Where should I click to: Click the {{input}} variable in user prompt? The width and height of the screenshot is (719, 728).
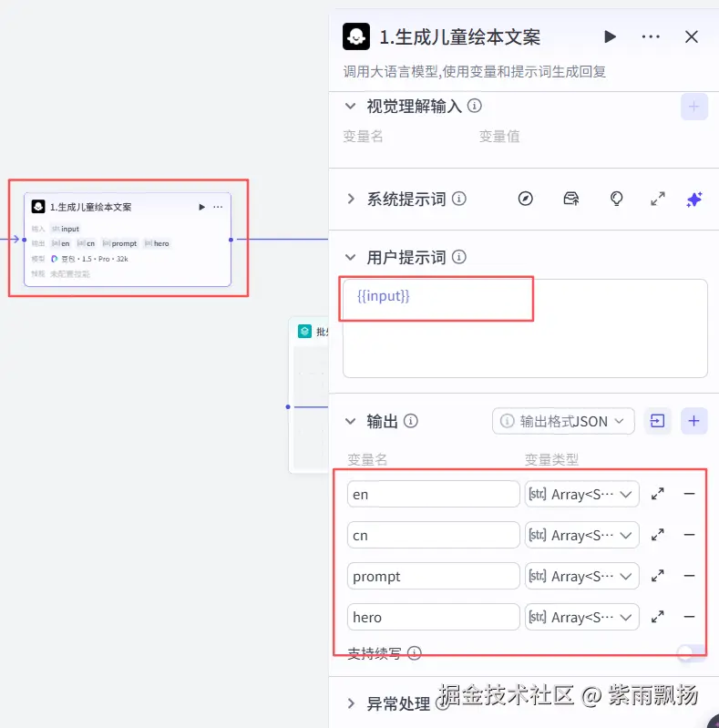click(383, 296)
